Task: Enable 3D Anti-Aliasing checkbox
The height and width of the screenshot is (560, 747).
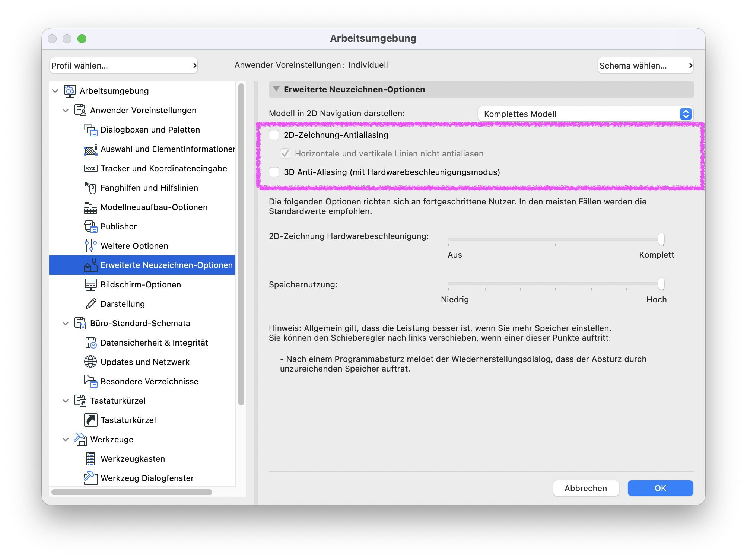Action: tap(274, 172)
